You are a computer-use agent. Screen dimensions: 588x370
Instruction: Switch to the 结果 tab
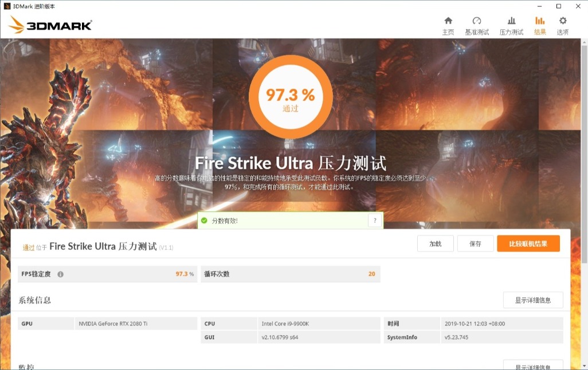539,26
